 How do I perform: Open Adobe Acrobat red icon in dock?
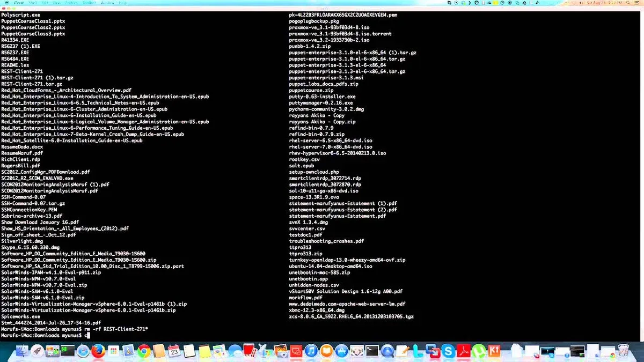coord(463,351)
